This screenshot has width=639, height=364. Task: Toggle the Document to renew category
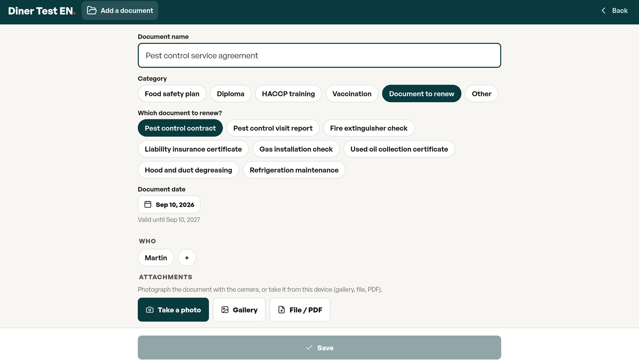click(422, 94)
